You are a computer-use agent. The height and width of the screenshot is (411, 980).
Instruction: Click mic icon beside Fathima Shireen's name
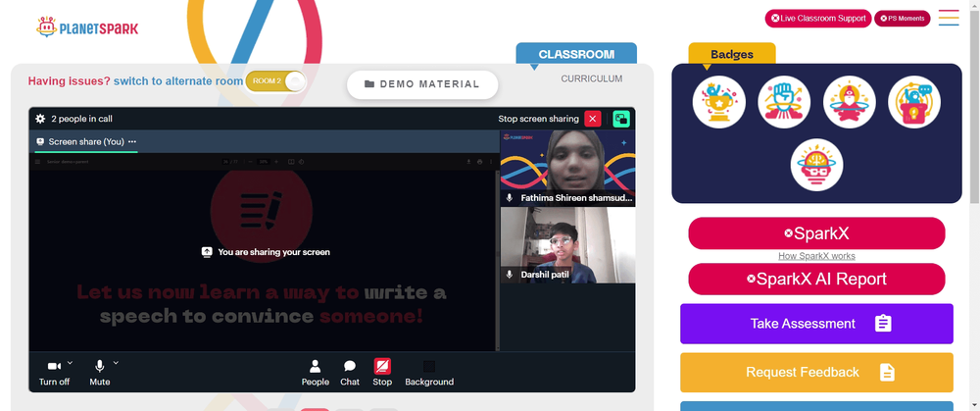click(510, 198)
